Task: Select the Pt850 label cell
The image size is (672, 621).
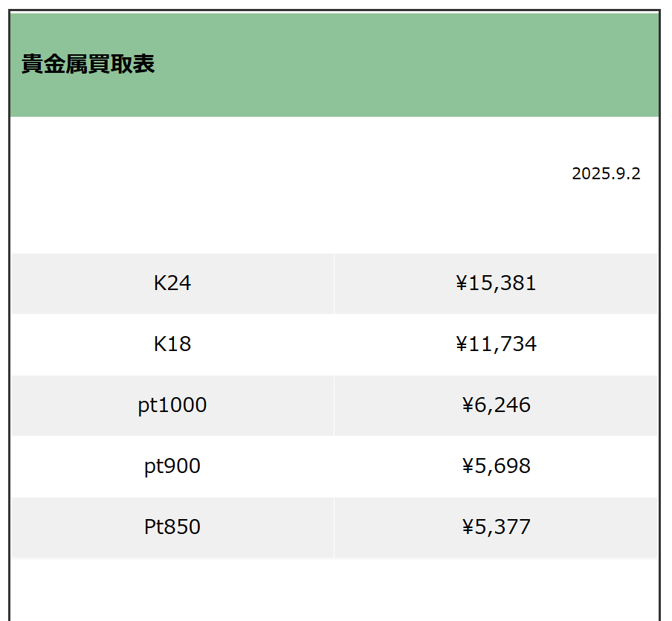Action: [172, 527]
